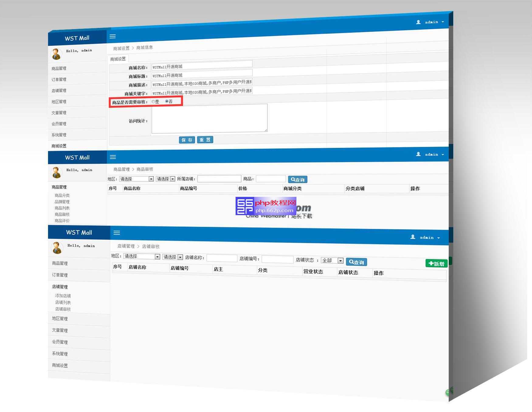532x412 pixels.
Task: Click 保存 button
Action: 187,140
